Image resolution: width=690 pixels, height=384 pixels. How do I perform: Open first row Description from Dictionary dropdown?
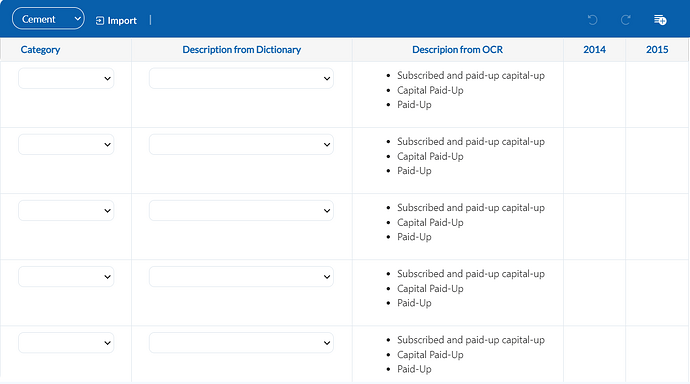(241, 78)
